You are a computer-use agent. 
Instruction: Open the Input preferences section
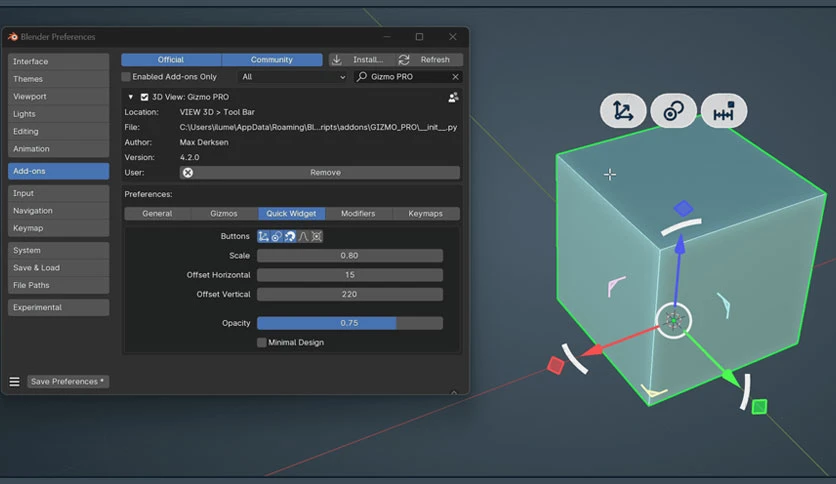pos(59,193)
